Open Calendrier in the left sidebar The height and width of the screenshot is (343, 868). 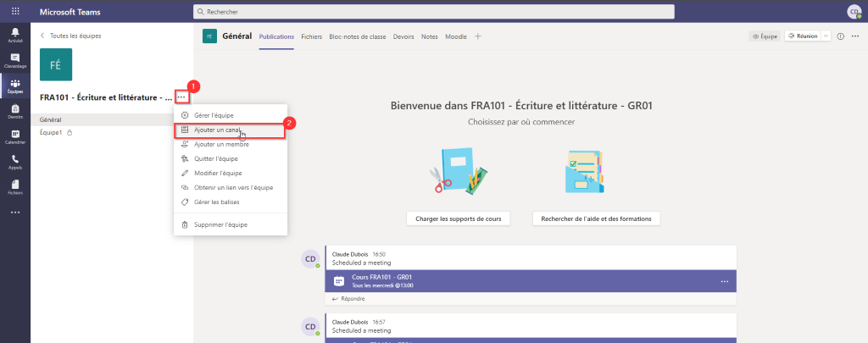pos(15,137)
